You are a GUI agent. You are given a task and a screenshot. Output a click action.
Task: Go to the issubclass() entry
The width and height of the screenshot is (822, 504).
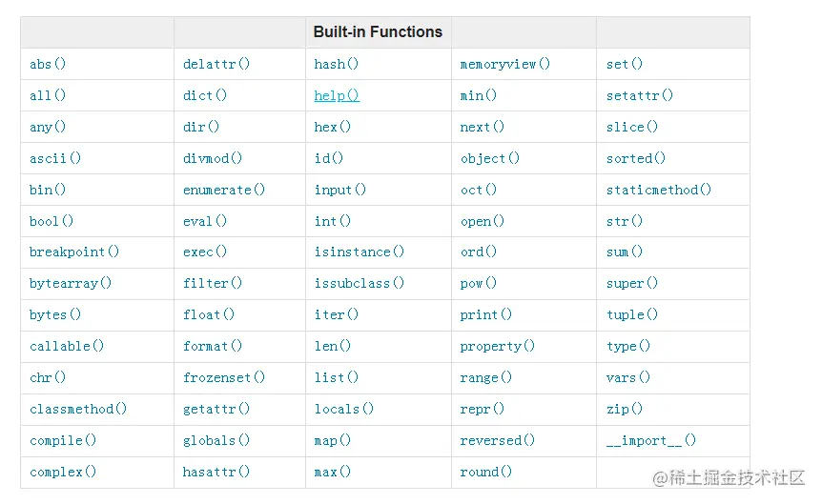tap(360, 283)
